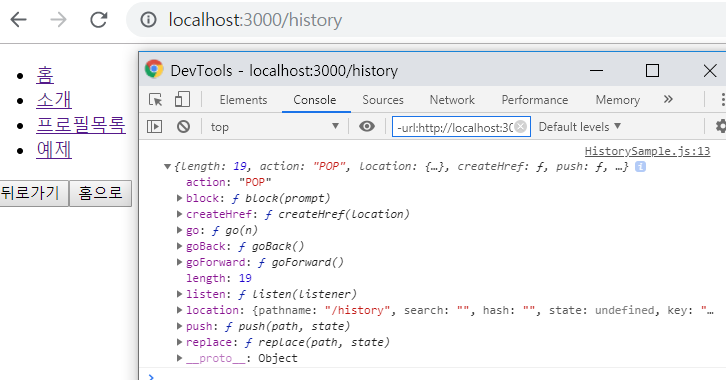Screen dimensions: 726x380
Task: Open the 홈 link
Action: 45,75
